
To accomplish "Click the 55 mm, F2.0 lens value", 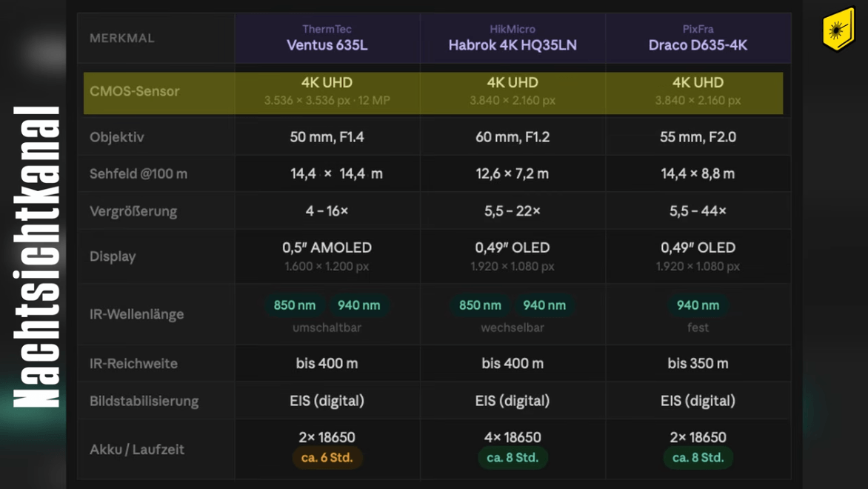I will [x=698, y=137].
